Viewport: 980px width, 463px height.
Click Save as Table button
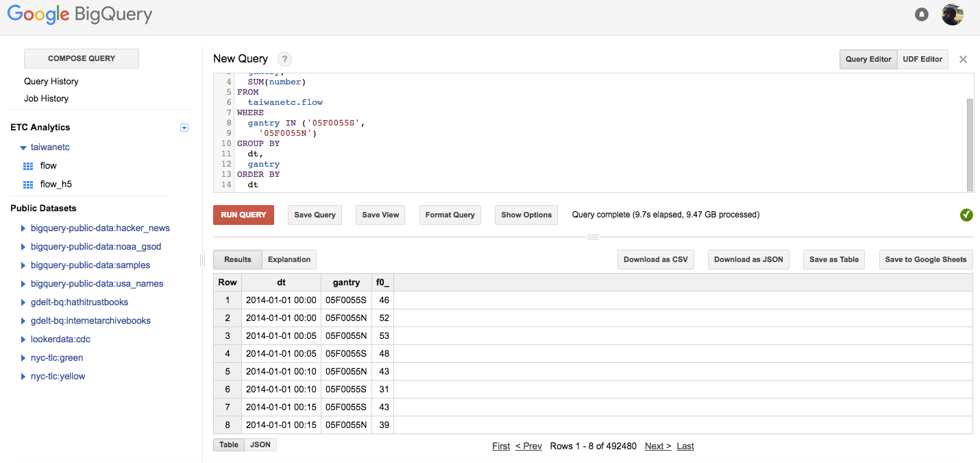click(834, 259)
